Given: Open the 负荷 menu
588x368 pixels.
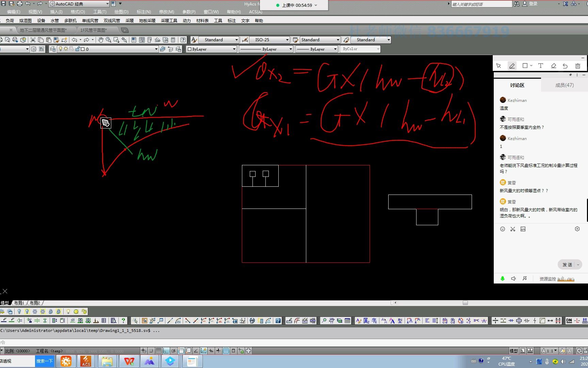Looking at the screenshot, I should (x=10, y=20).
